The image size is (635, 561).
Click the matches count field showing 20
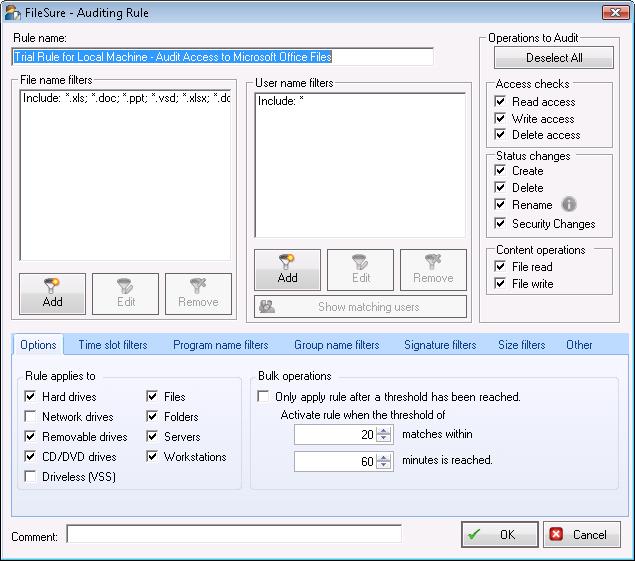pyautogui.click(x=336, y=435)
